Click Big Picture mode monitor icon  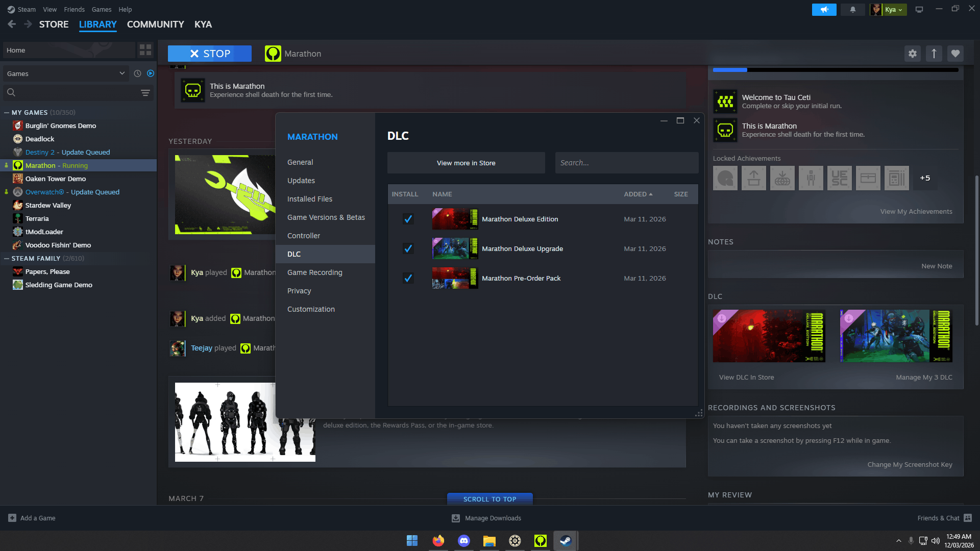[x=919, y=10]
